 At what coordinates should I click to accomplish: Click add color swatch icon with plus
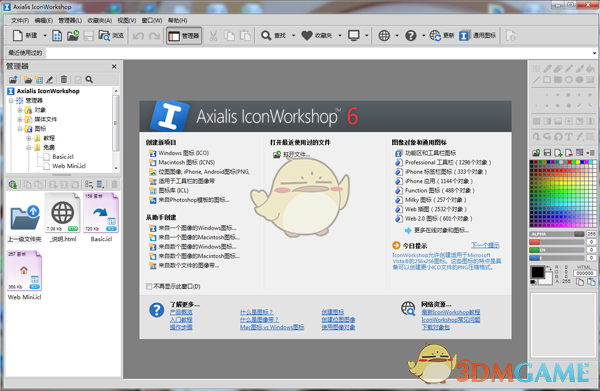tap(558, 153)
